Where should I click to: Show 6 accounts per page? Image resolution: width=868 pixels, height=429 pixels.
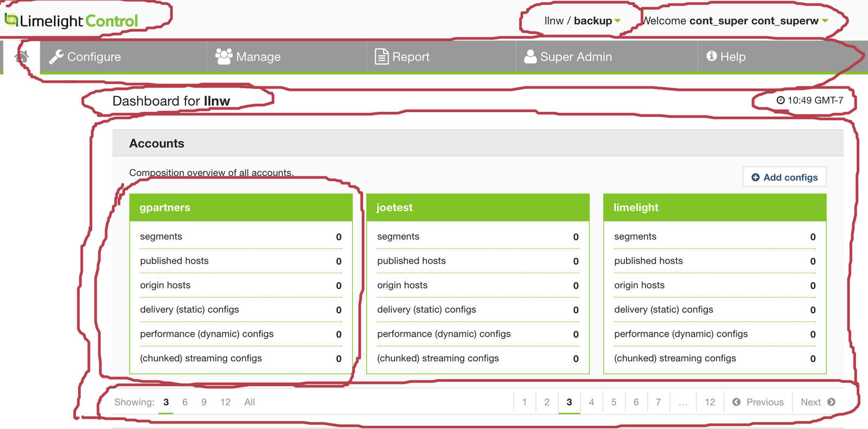pyautogui.click(x=185, y=402)
